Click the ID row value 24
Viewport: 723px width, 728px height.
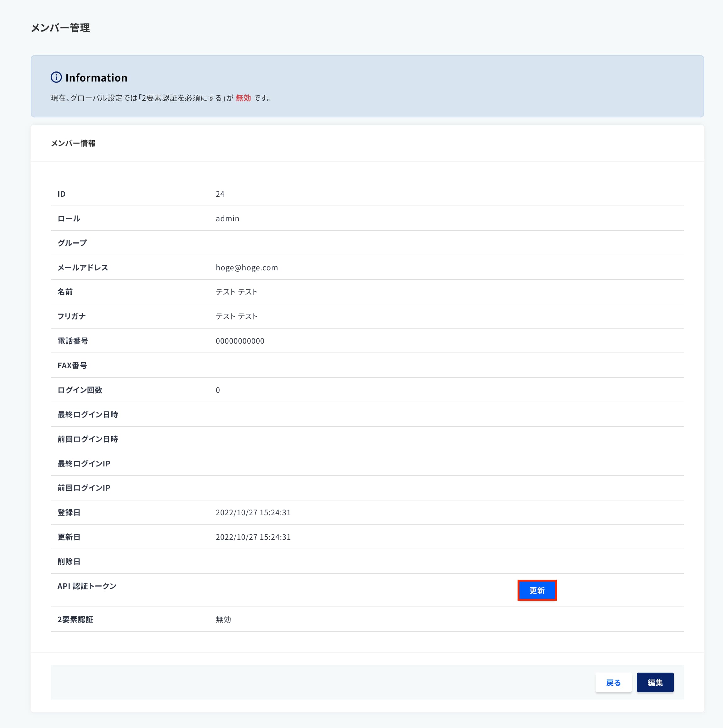(219, 194)
